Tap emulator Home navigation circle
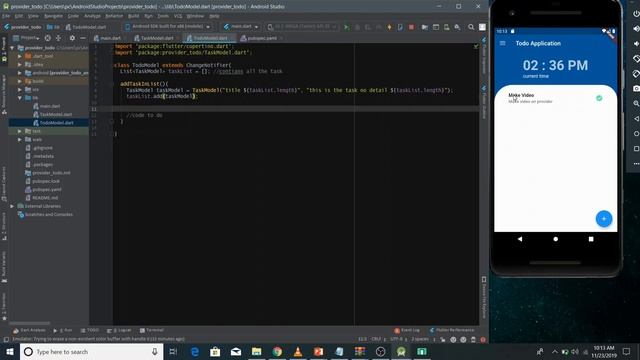Image resolution: width=640 pixels, height=360 pixels. click(x=556, y=239)
